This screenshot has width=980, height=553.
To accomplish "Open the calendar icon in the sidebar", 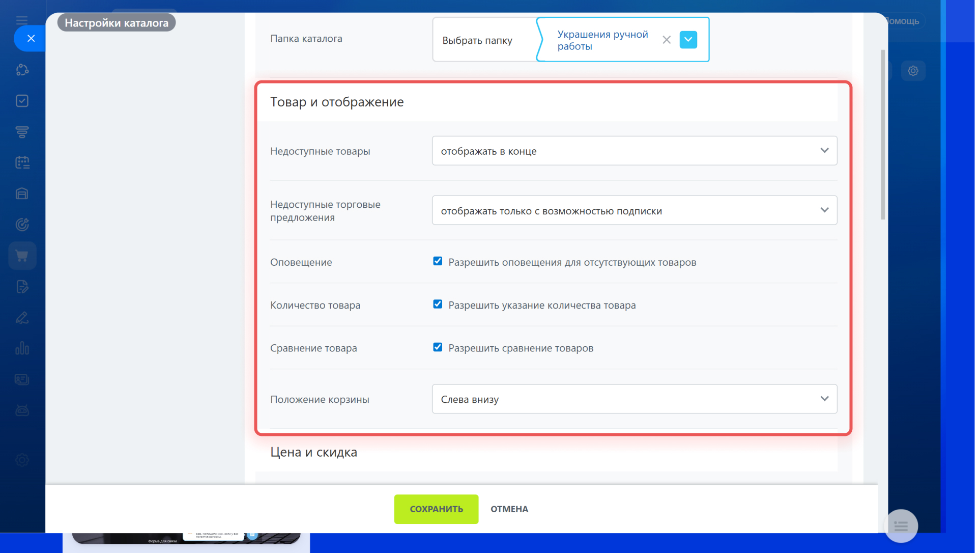I will 22,163.
